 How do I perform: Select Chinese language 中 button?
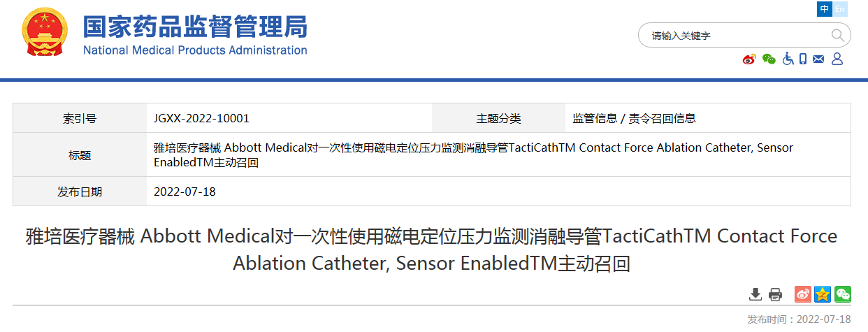[825, 9]
